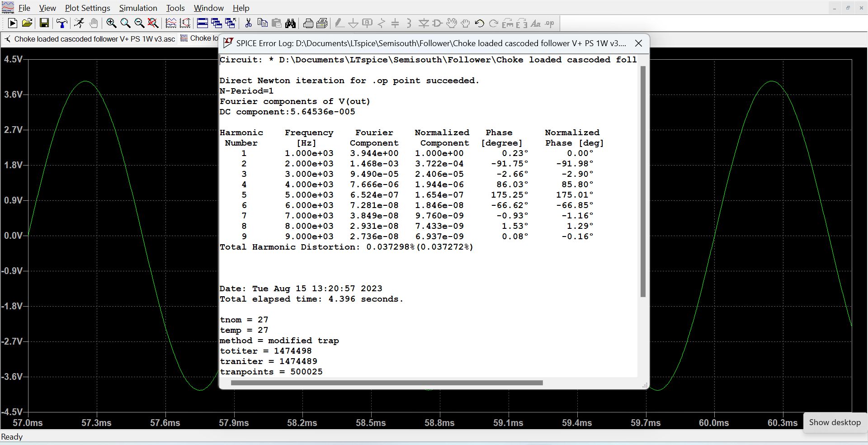The height and width of the screenshot is (445, 868).
Task: Click the Print icon
Action: (308, 24)
